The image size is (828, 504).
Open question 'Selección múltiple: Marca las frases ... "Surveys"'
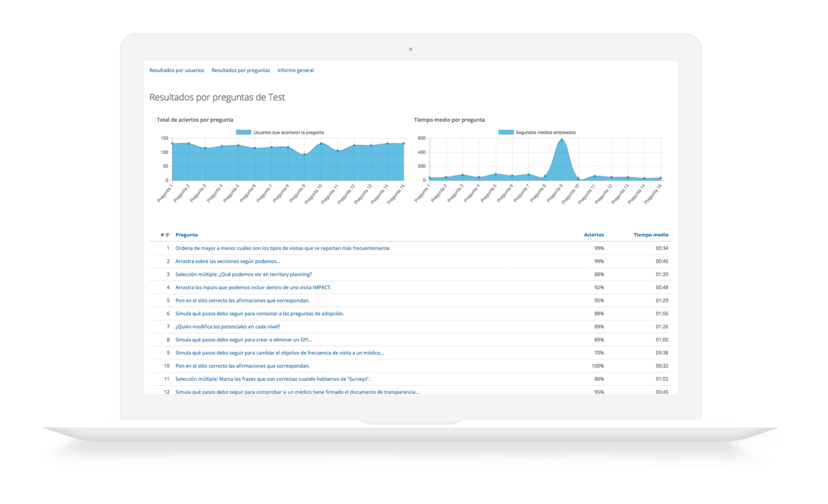point(272,379)
